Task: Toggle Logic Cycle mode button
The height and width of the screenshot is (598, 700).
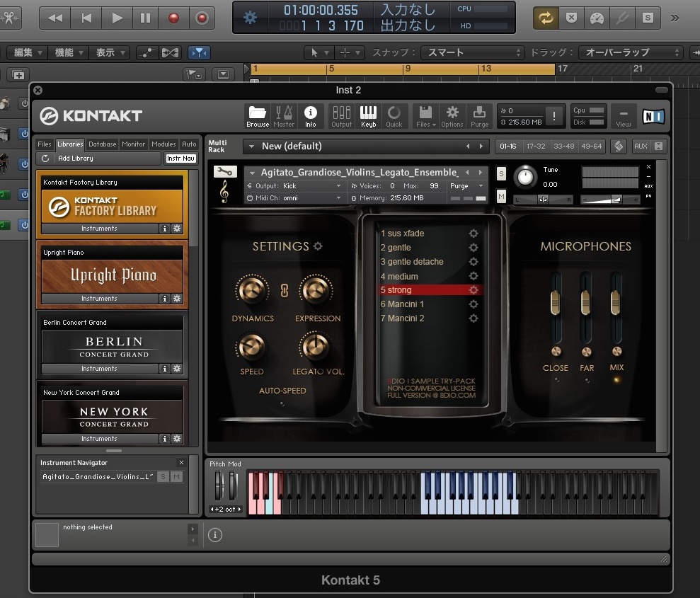Action: pos(546,18)
